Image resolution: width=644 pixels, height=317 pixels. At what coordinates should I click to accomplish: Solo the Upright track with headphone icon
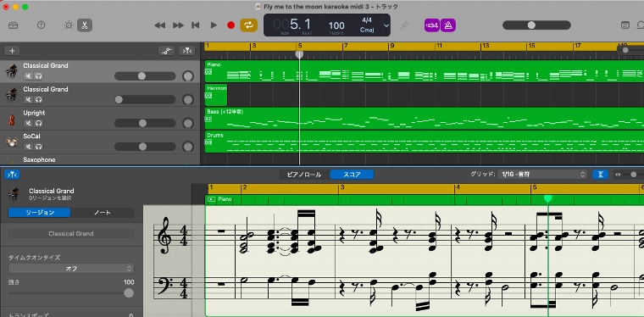(x=39, y=123)
